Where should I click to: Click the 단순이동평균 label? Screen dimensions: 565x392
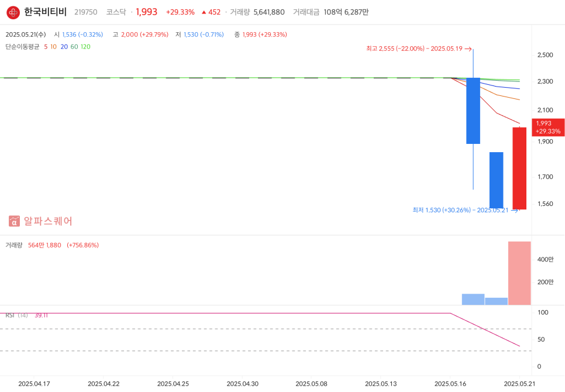[22, 47]
